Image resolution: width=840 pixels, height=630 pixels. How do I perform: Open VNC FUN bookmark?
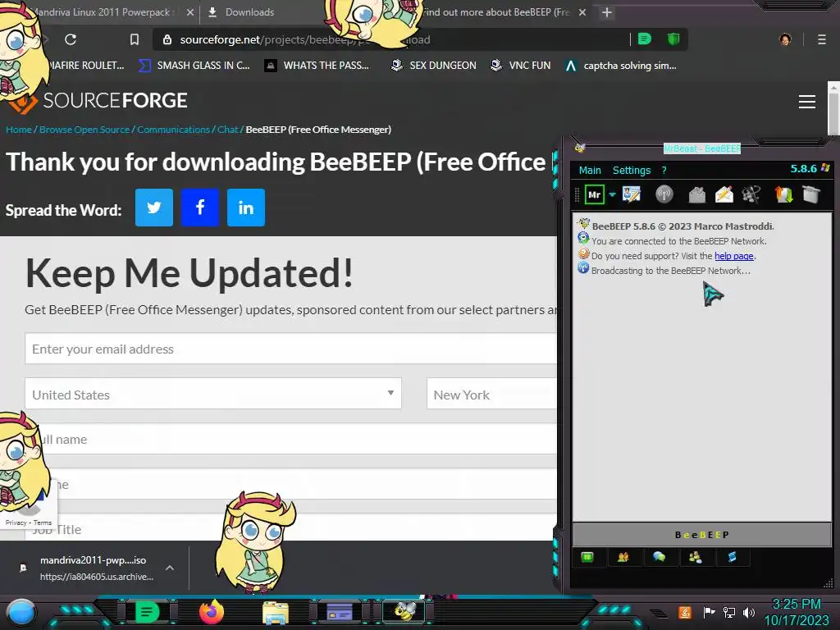(x=520, y=66)
